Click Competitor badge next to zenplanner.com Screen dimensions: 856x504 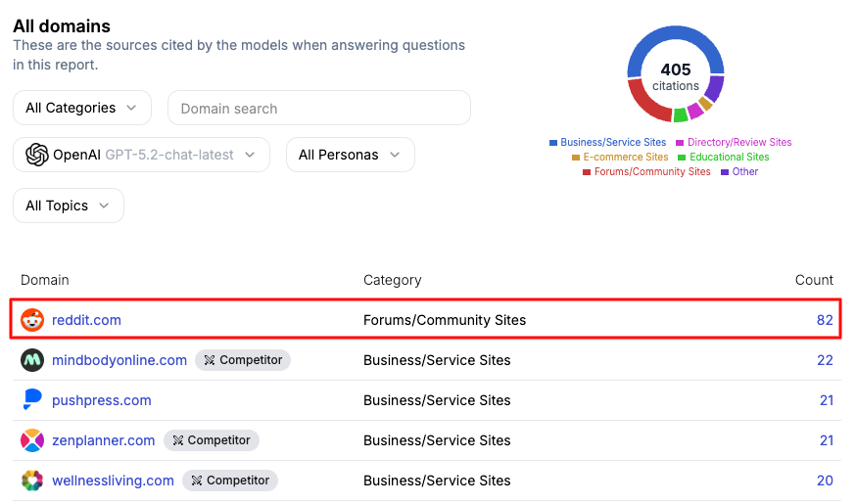pos(212,440)
